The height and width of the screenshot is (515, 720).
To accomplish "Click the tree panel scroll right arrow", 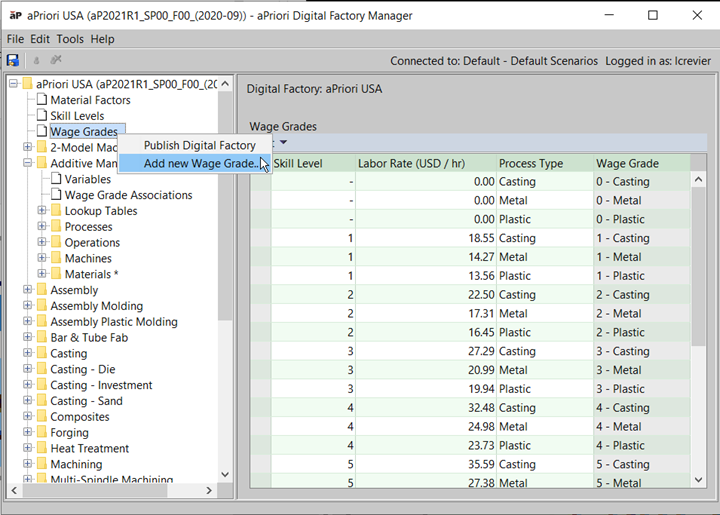I will tap(209, 490).
